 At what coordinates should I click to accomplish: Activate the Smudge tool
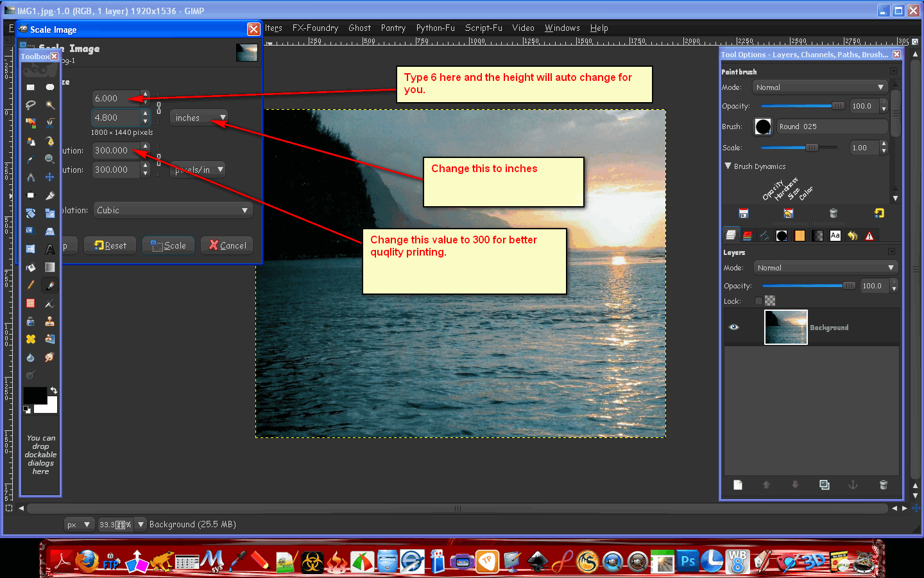click(49, 357)
